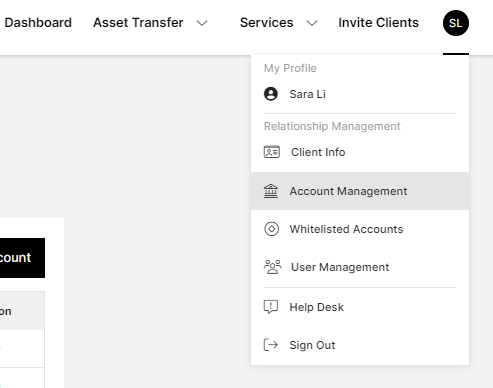Go to the Dashboard tab

click(x=38, y=23)
